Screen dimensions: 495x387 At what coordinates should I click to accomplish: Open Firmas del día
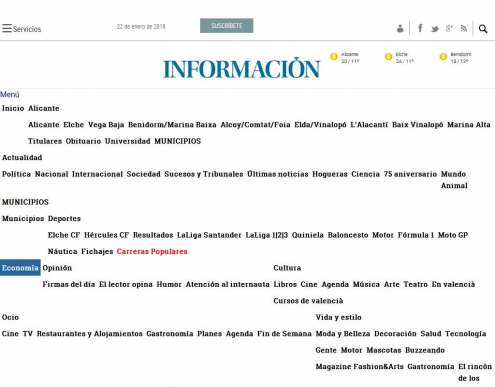[69, 284]
